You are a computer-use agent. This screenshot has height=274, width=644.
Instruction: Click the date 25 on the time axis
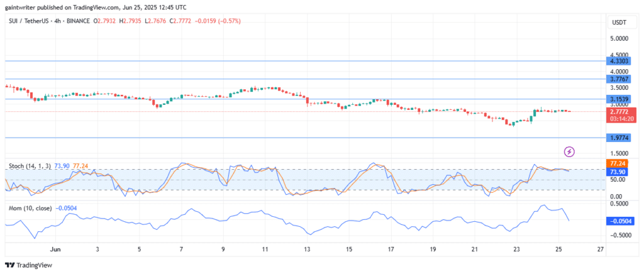[559, 249]
